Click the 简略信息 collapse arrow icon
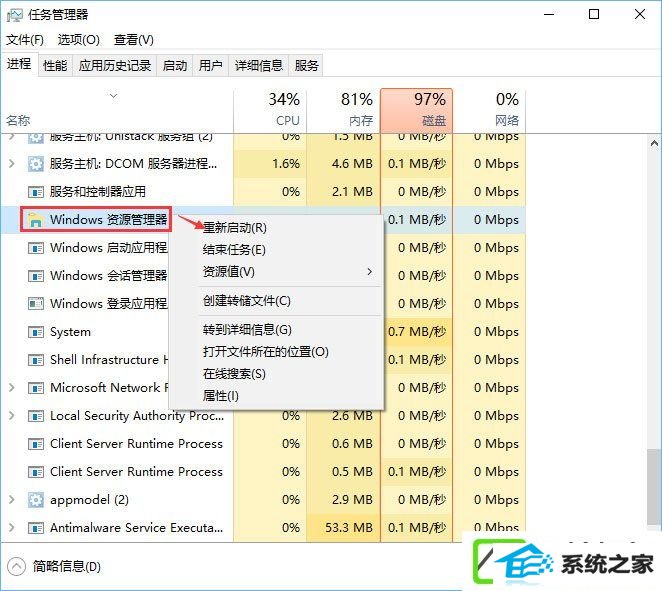Image resolution: width=662 pixels, height=591 pixels. click(x=16, y=567)
